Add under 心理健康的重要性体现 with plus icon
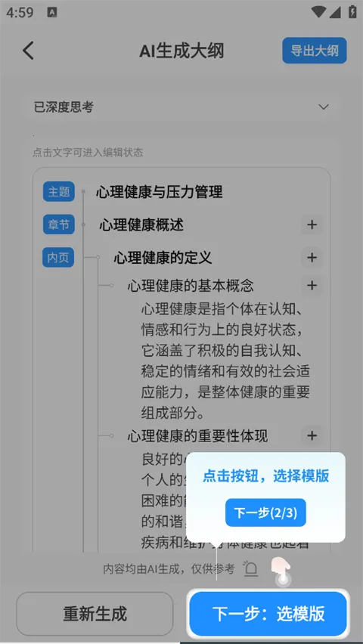This screenshot has height=644, width=363. point(312,436)
